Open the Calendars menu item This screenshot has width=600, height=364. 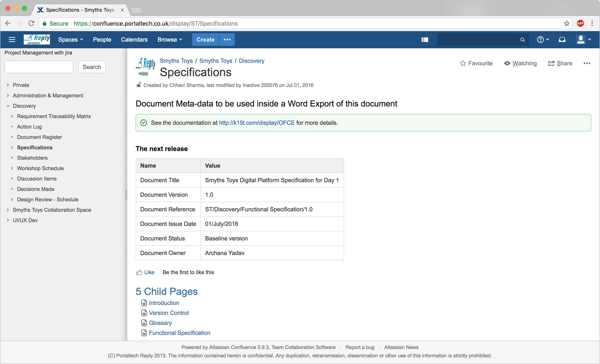point(134,39)
